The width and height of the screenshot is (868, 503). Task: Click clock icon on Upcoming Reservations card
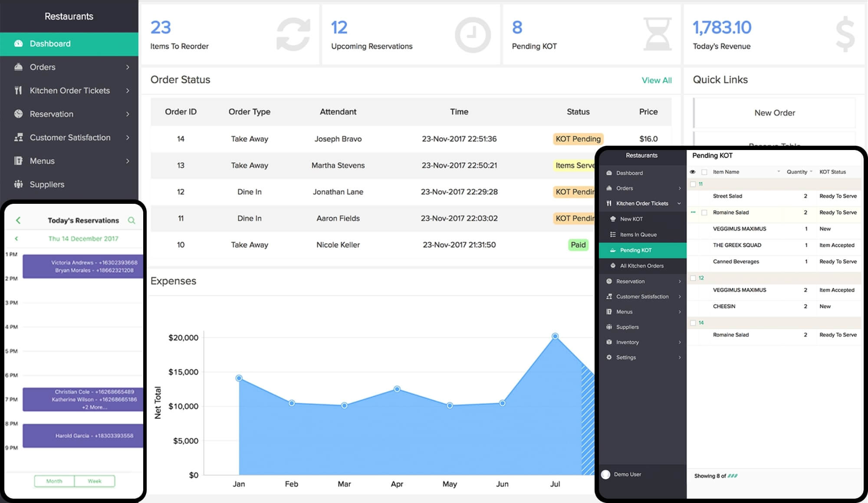473,35
